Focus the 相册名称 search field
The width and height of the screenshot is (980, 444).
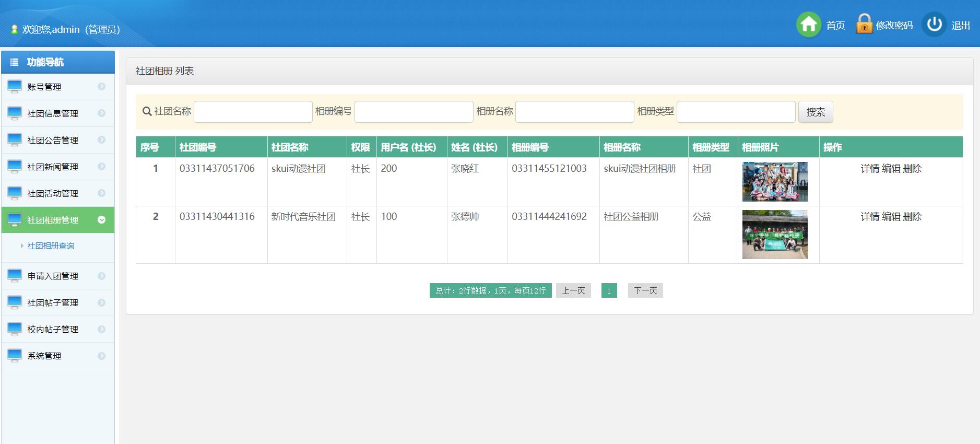coord(575,112)
